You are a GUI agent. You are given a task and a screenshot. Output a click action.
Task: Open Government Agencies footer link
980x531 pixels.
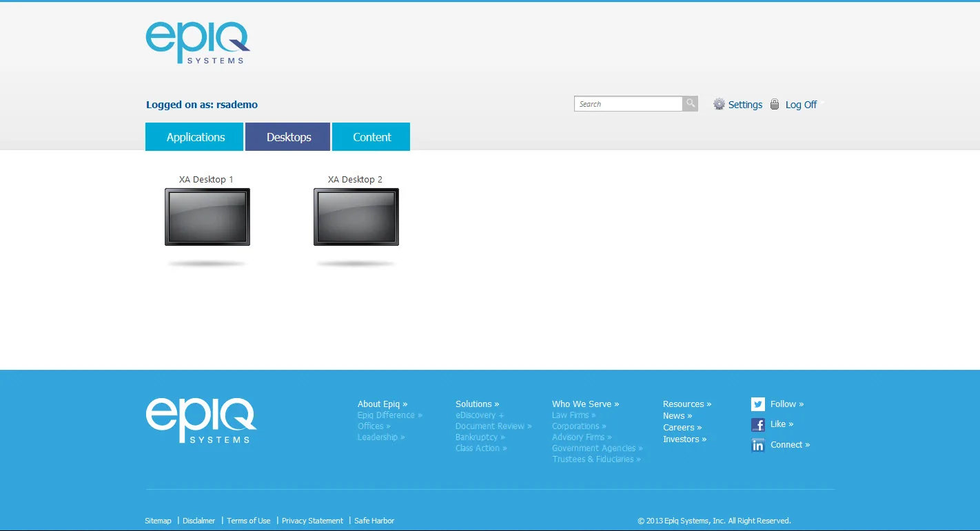597,448
